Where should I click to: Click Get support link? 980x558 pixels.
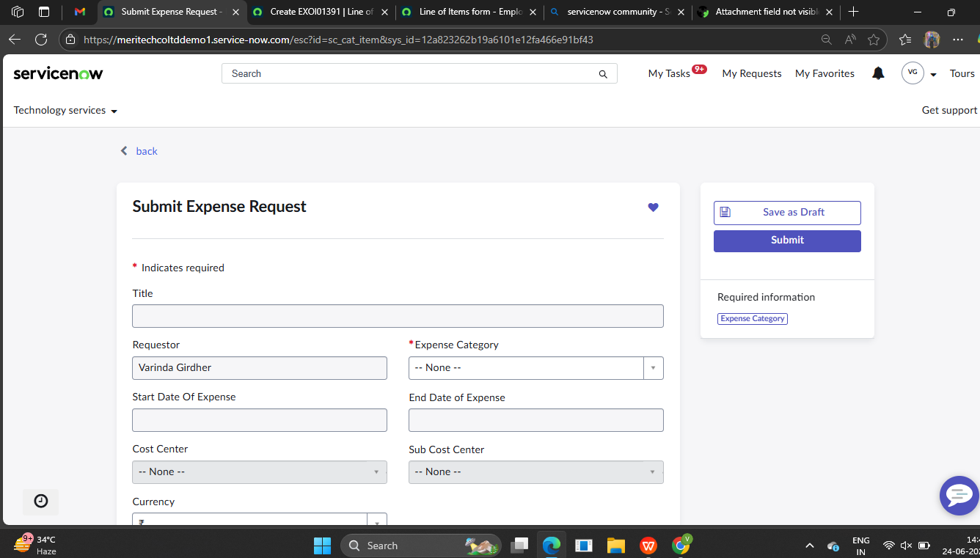(949, 110)
